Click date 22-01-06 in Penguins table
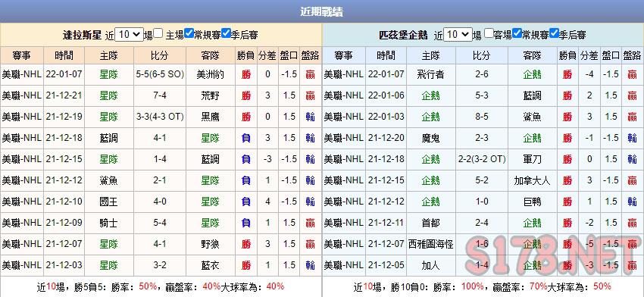Screen dimensions: 644x297 pos(386,95)
